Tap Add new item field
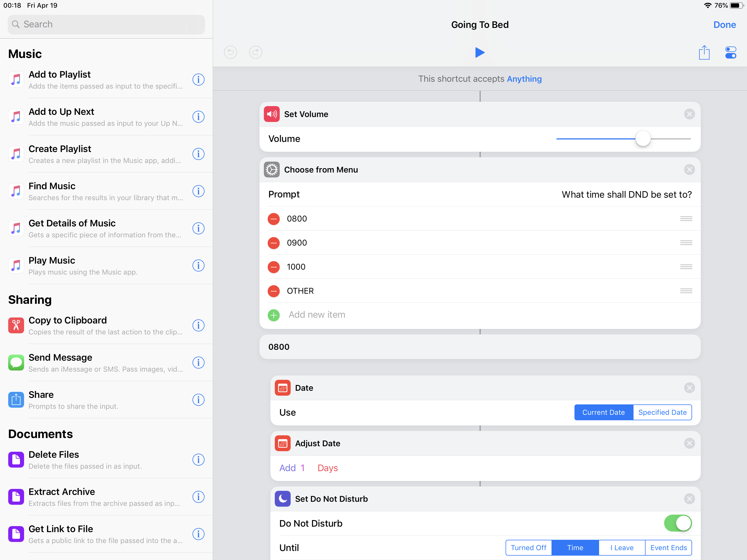 pyautogui.click(x=317, y=315)
